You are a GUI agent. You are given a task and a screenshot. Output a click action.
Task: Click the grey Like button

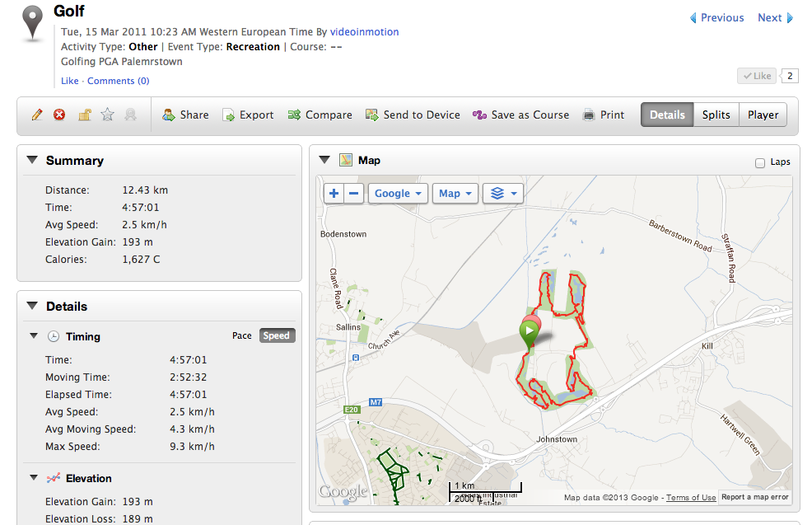pyautogui.click(x=757, y=76)
